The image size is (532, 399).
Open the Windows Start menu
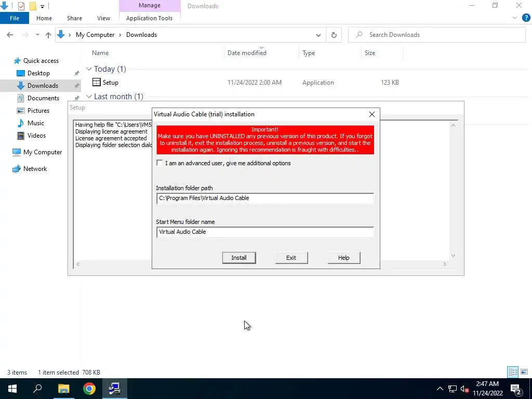click(12, 389)
